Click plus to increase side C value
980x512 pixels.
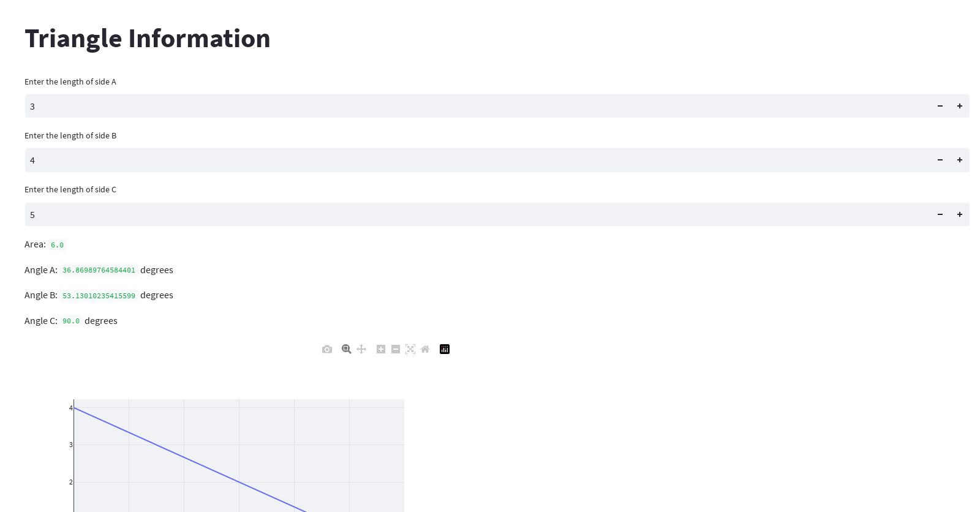pos(959,214)
